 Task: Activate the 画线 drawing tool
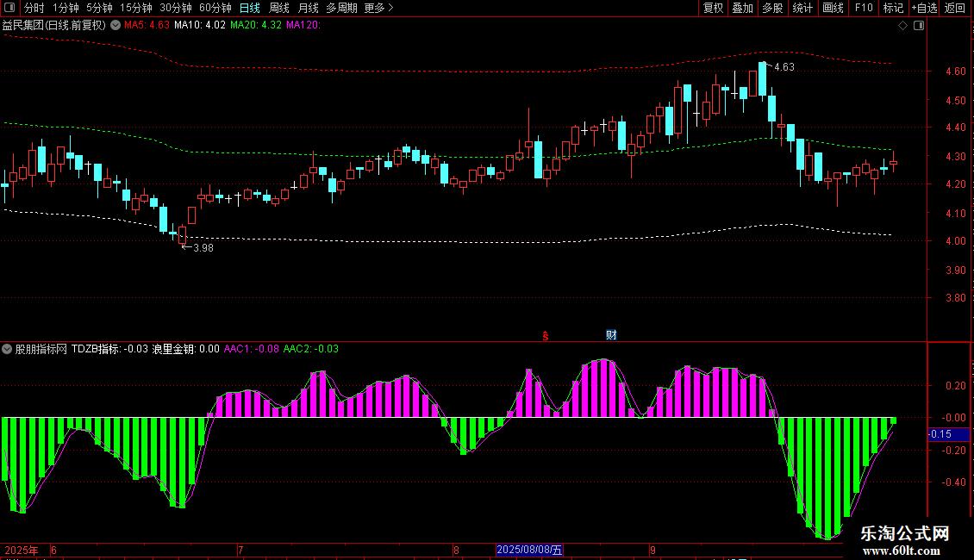point(833,8)
